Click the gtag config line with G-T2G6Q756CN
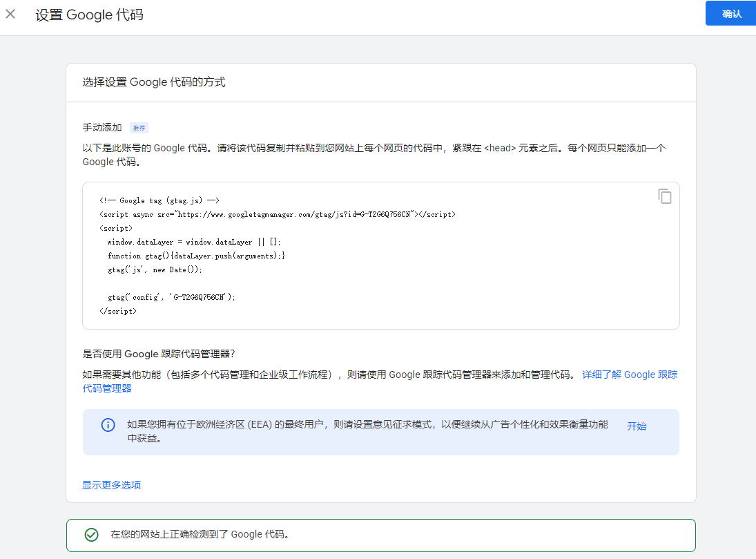The width and height of the screenshot is (756, 559). pyautogui.click(x=172, y=297)
